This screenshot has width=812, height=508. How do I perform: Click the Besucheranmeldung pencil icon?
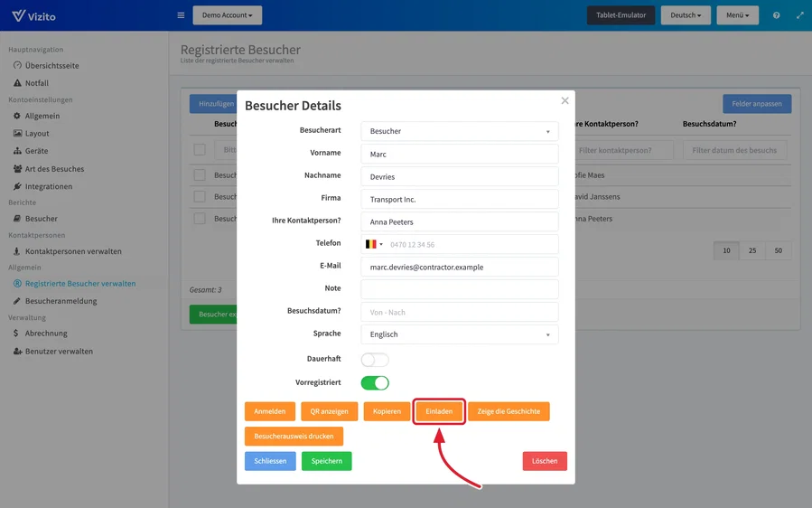click(x=17, y=301)
